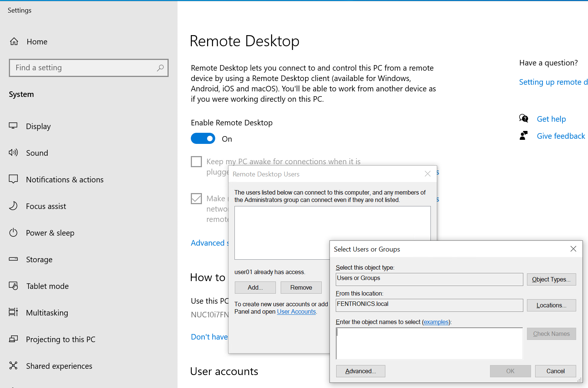This screenshot has width=588, height=388.
Task: Uncheck the Make my PC discoverable checkbox
Action: tap(196, 199)
